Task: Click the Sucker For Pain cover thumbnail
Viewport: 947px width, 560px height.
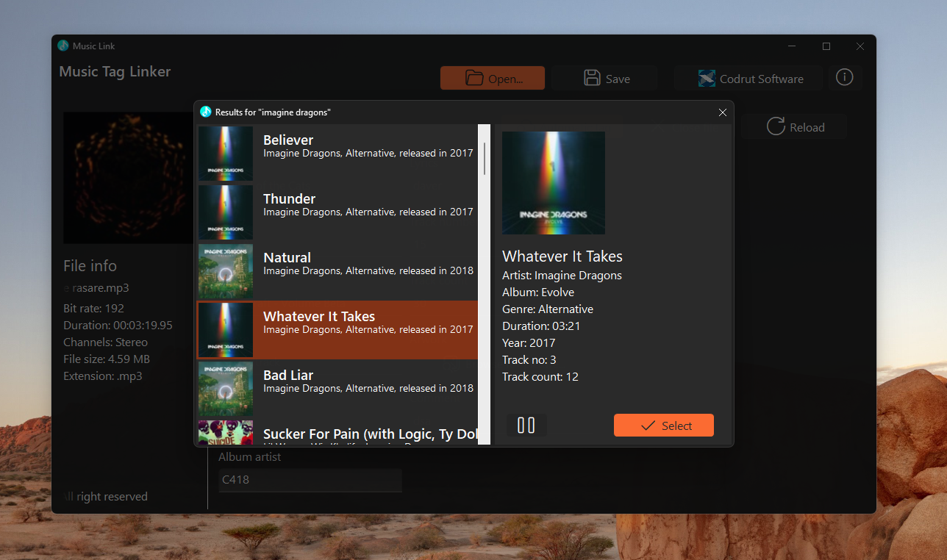Action: 226,433
